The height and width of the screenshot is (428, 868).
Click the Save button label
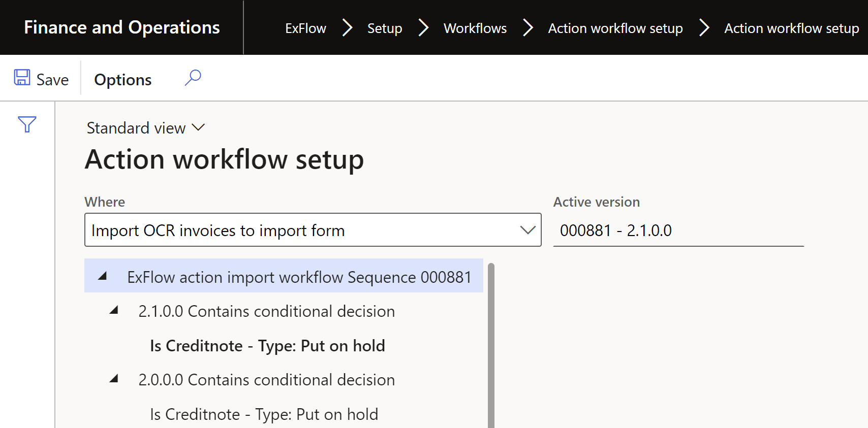click(53, 80)
